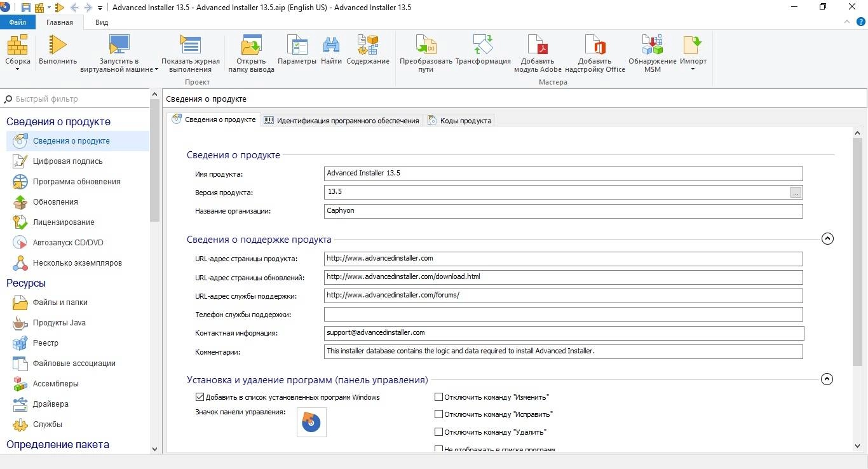The width and height of the screenshot is (868, 469).
Task: Click Добавить модуль Adobe icon
Action: coord(538,44)
